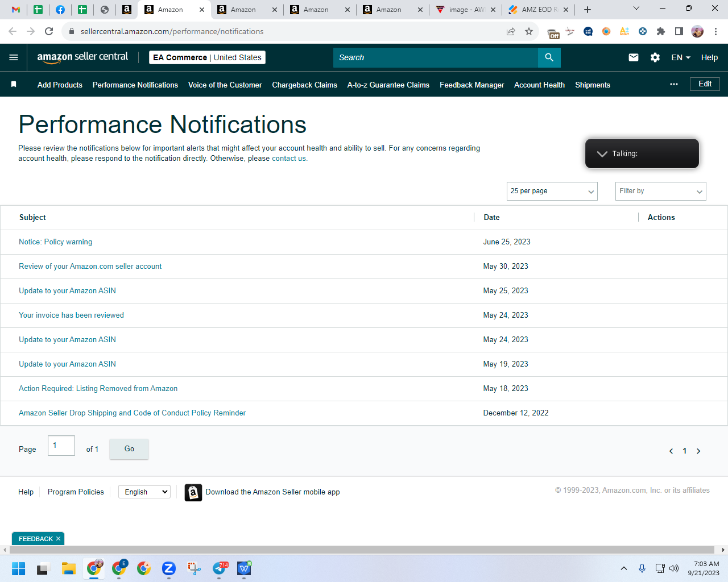The image size is (728, 582).
Task: Click Help in the top header
Action: click(x=709, y=57)
